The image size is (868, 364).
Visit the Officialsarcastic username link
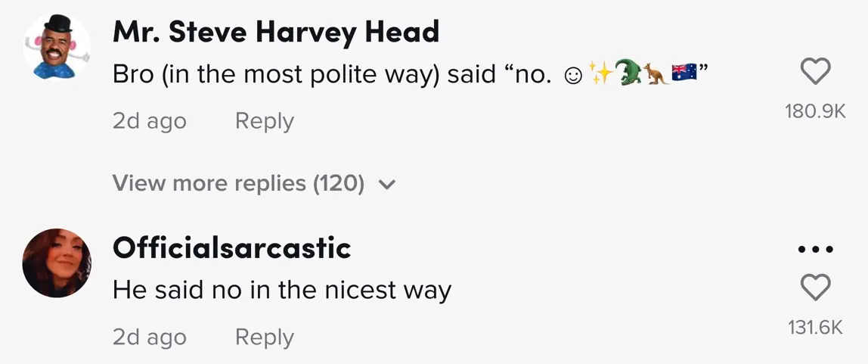coord(231,248)
